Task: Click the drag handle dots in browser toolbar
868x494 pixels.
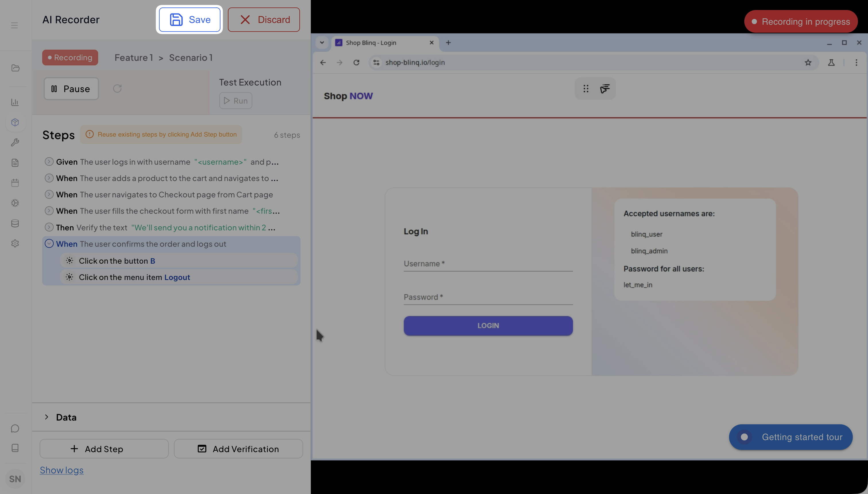Action: (586, 89)
